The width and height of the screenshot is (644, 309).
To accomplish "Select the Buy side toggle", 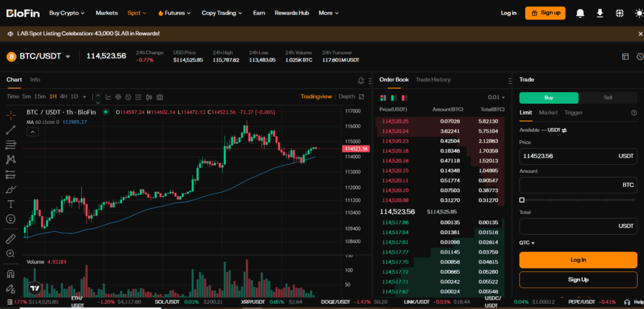I will coord(548,98).
